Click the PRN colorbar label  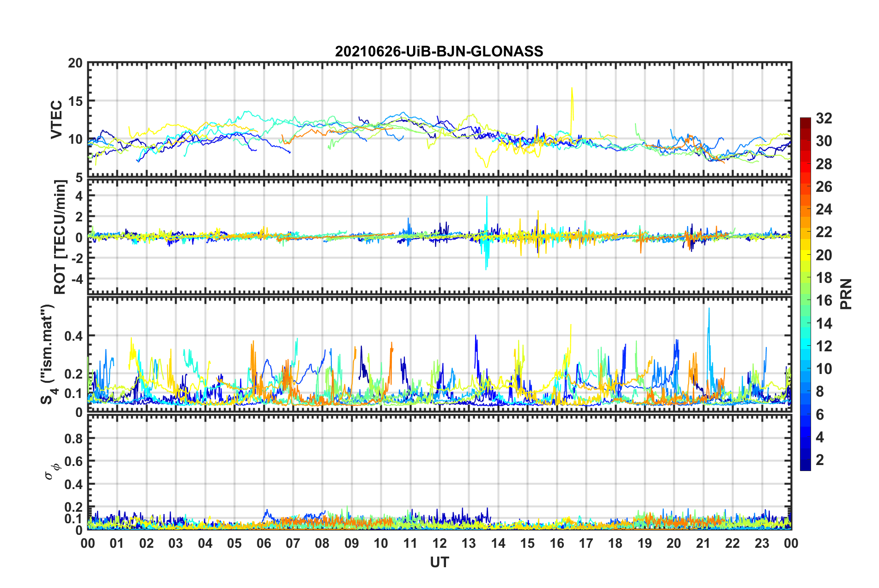846,294
